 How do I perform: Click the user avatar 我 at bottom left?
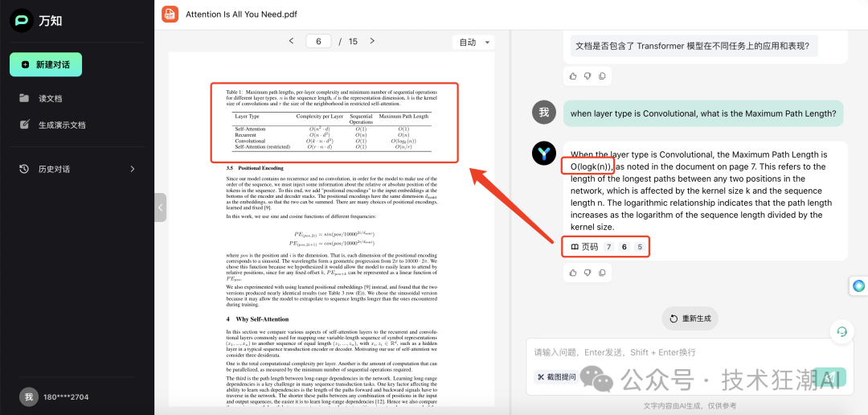click(x=29, y=397)
